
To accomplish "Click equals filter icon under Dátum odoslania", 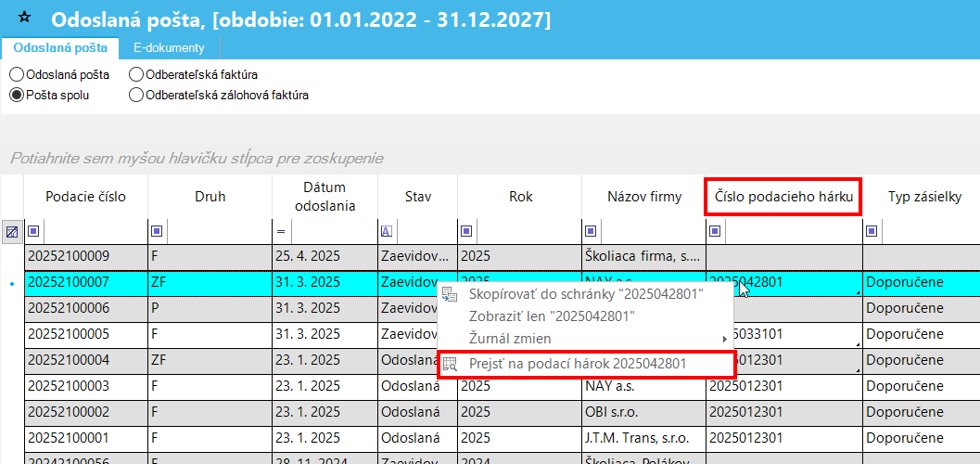I will point(281,231).
